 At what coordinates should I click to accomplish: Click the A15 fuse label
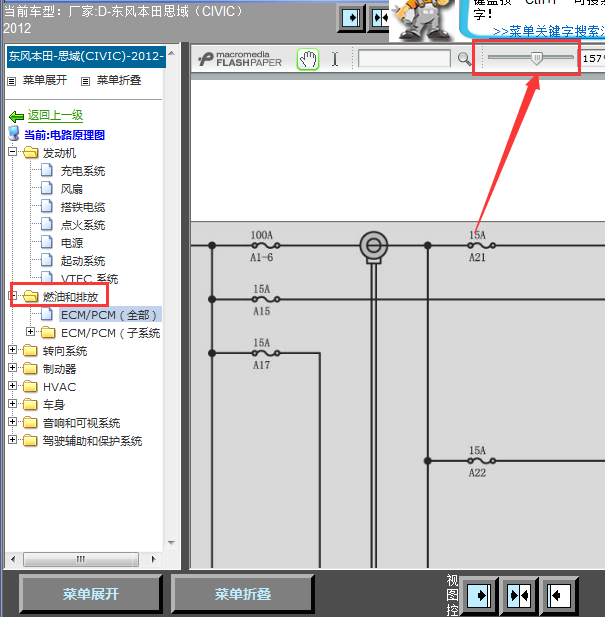[x=262, y=311]
